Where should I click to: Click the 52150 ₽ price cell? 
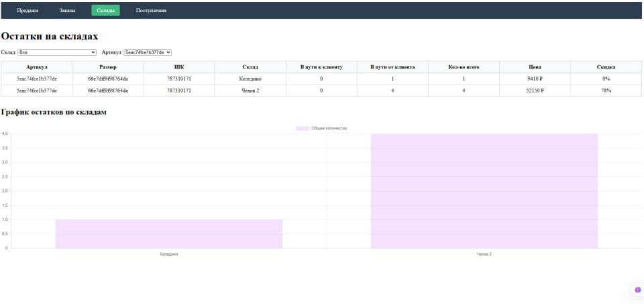[535, 91]
